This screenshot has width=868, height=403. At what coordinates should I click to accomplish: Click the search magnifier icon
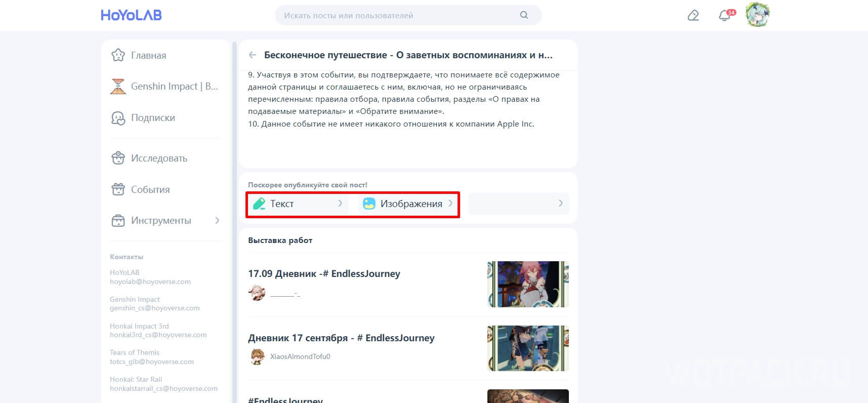(524, 15)
